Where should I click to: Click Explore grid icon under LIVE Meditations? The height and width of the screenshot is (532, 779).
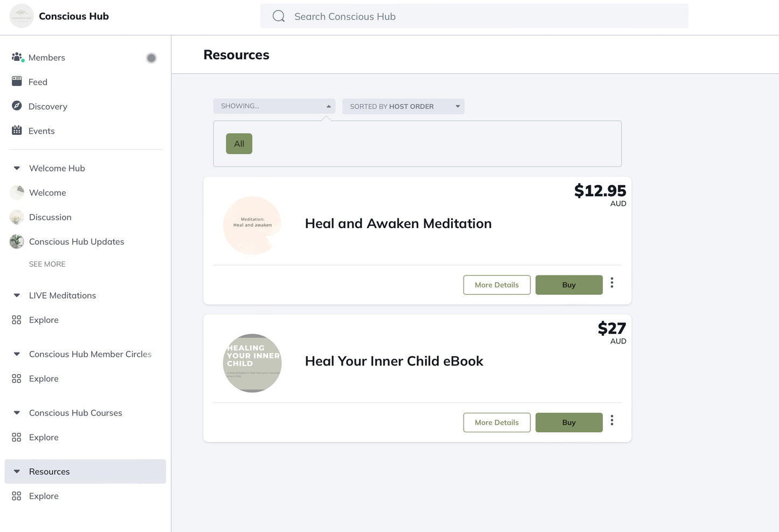click(x=17, y=320)
